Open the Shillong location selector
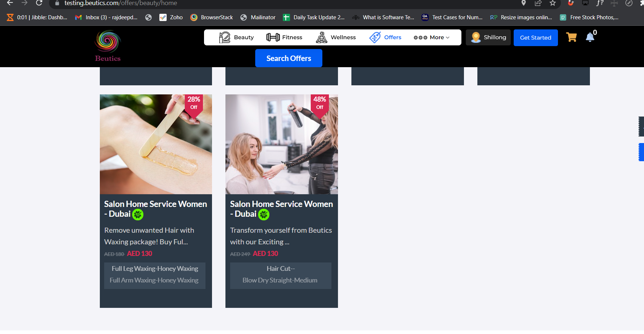The height and width of the screenshot is (334, 644). [488, 37]
